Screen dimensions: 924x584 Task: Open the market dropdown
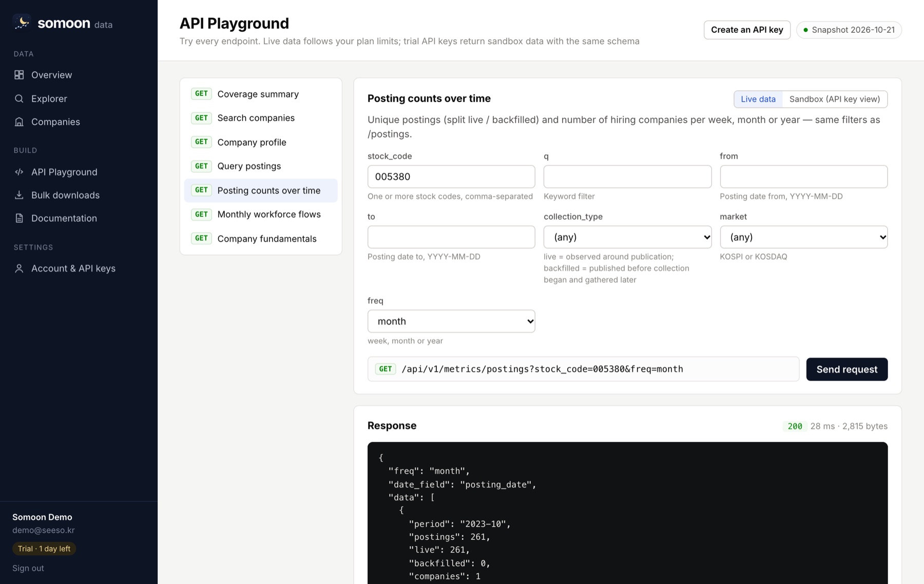click(x=803, y=237)
